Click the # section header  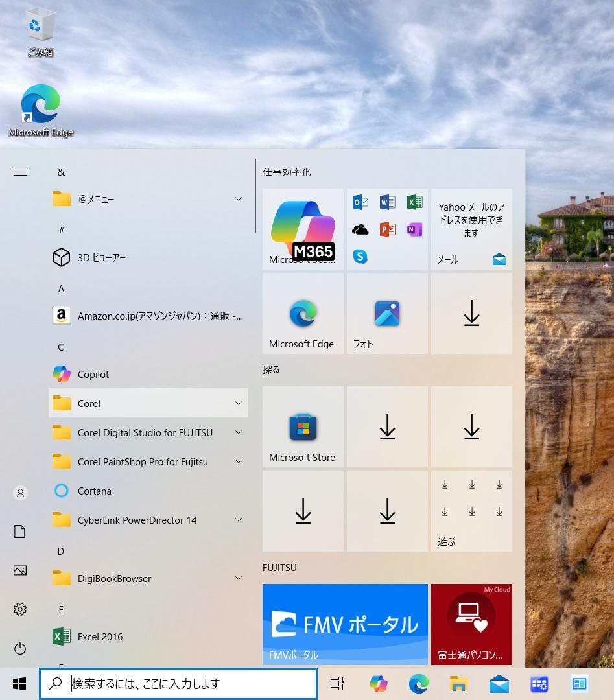point(62,230)
